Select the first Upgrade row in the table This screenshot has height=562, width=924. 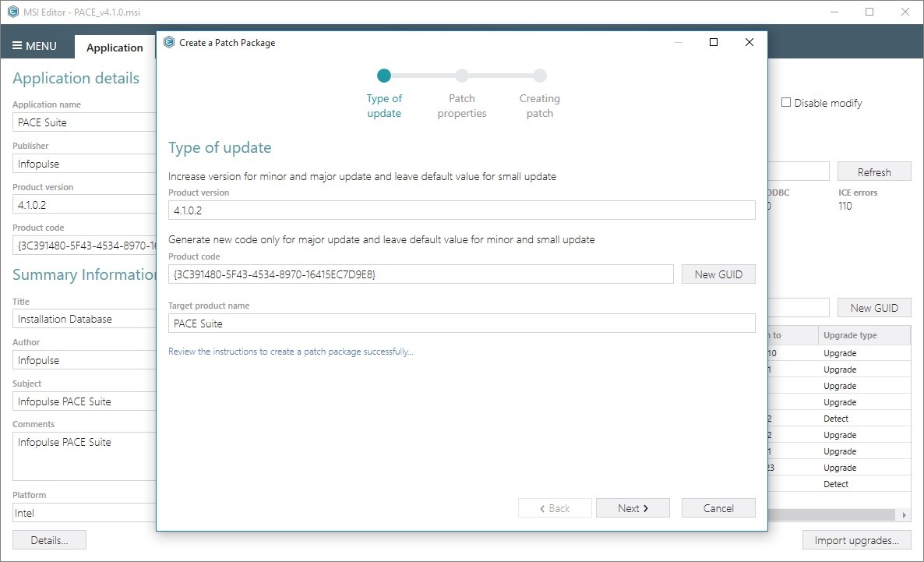pyautogui.click(x=840, y=353)
